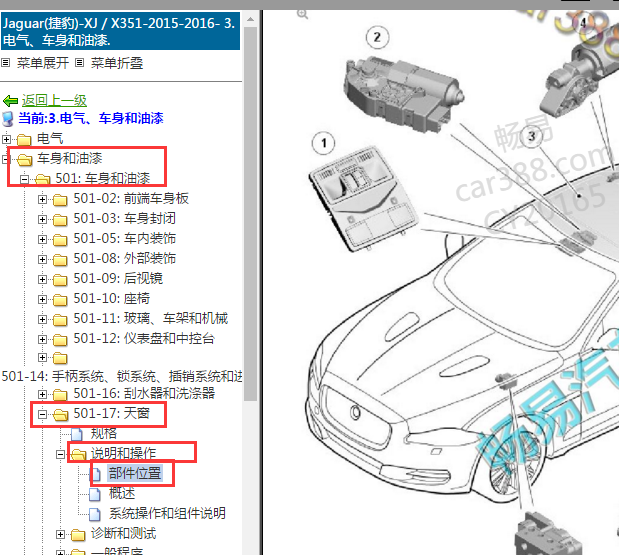Screen dimensions: 619x555
Task: Click 菜单展开 to expand all menus
Action: 43,63
